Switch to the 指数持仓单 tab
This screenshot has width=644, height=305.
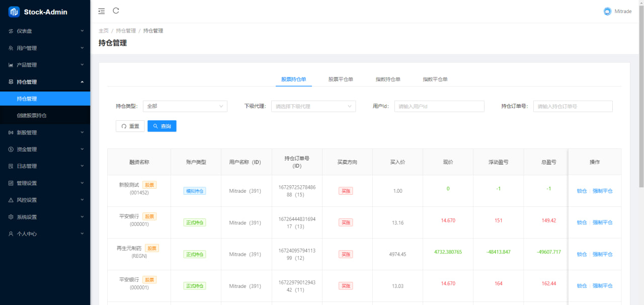tap(388, 80)
